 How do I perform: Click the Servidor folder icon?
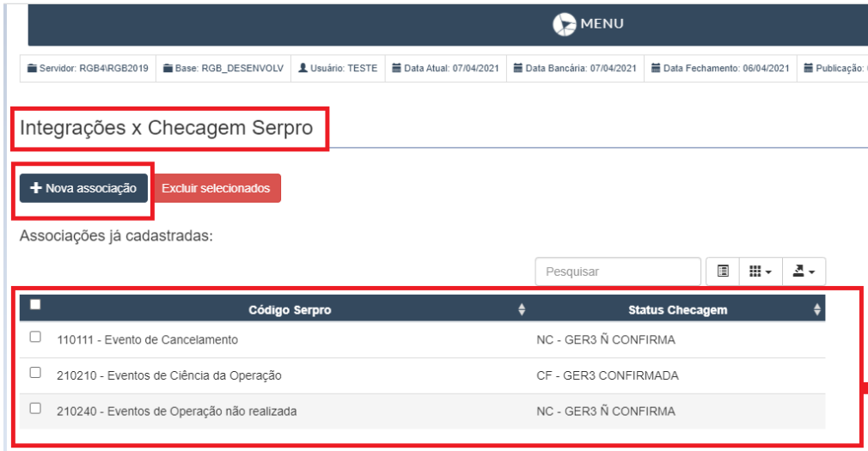(x=32, y=69)
